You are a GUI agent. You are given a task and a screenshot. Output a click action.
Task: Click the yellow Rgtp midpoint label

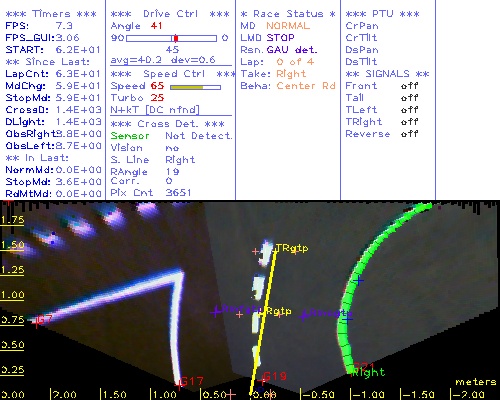tap(279, 311)
